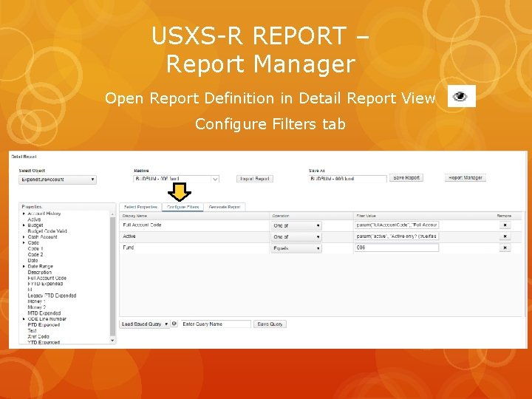
Task: Select the Budget Code Valid property
Action: 47,231
